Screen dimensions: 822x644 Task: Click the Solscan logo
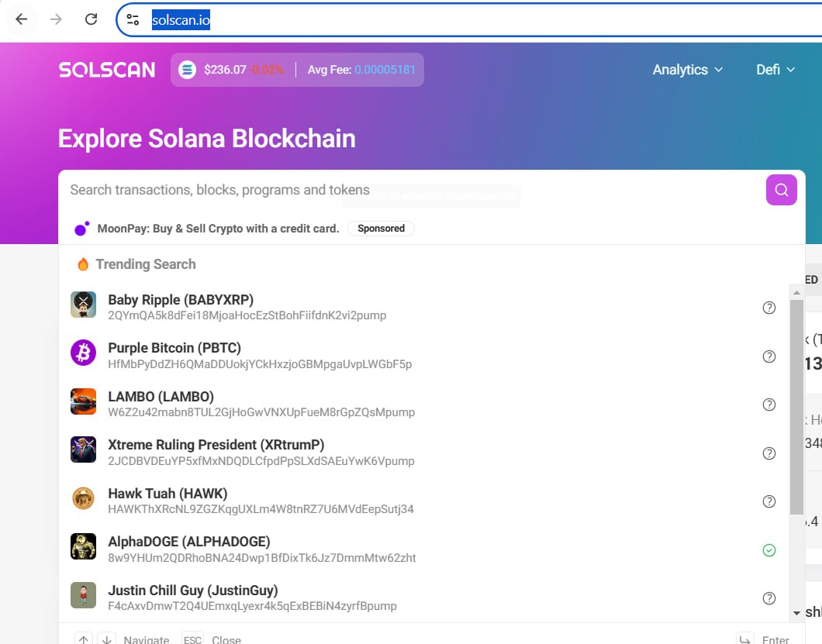(107, 70)
